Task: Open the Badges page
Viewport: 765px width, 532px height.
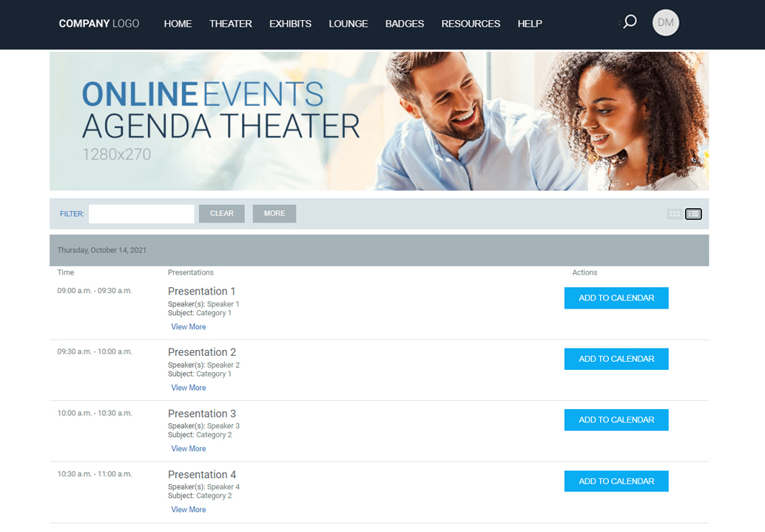Action: click(405, 24)
